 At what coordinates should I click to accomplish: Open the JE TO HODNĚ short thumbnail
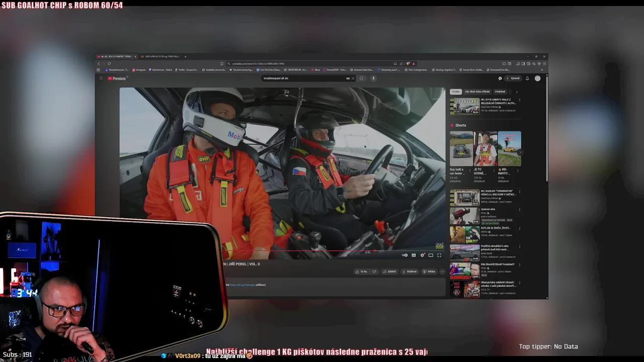click(x=486, y=149)
